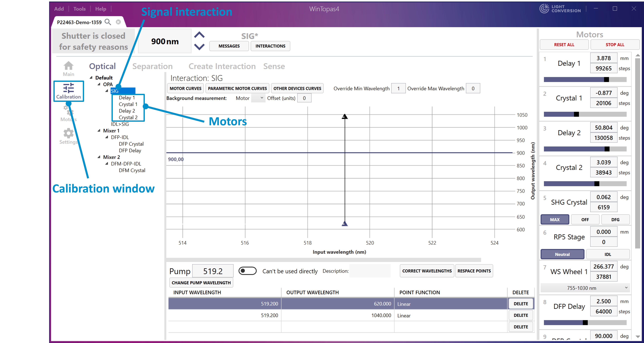The width and height of the screenshot is (644, 343).
Task: Open the Background measurement Motor dropdown
Action: pos(258,98)
